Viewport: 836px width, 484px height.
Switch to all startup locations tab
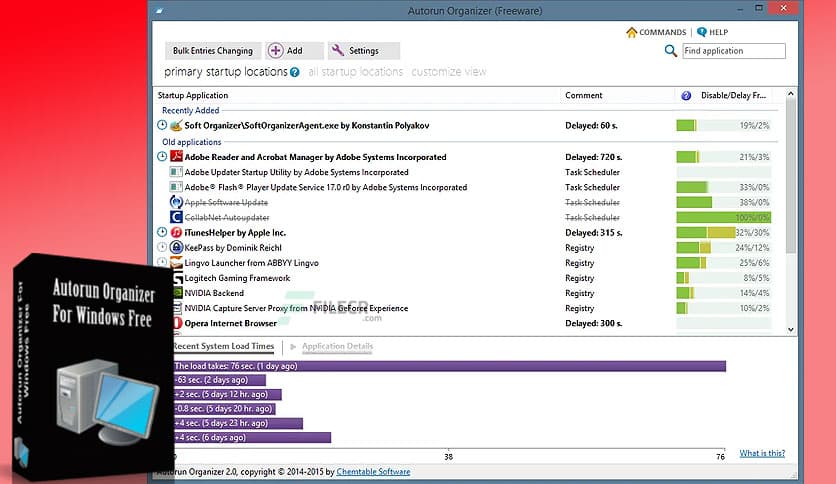[355, 71]
